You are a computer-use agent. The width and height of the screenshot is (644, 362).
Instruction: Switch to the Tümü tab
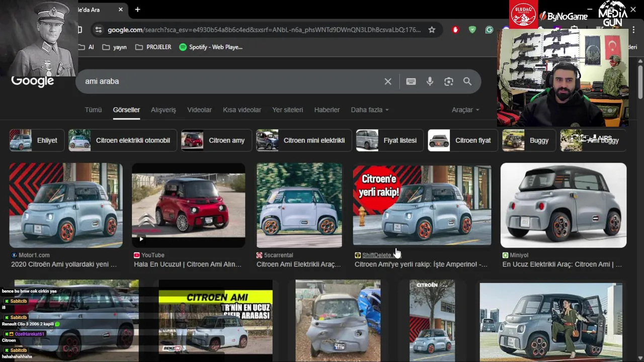[93, 110]
